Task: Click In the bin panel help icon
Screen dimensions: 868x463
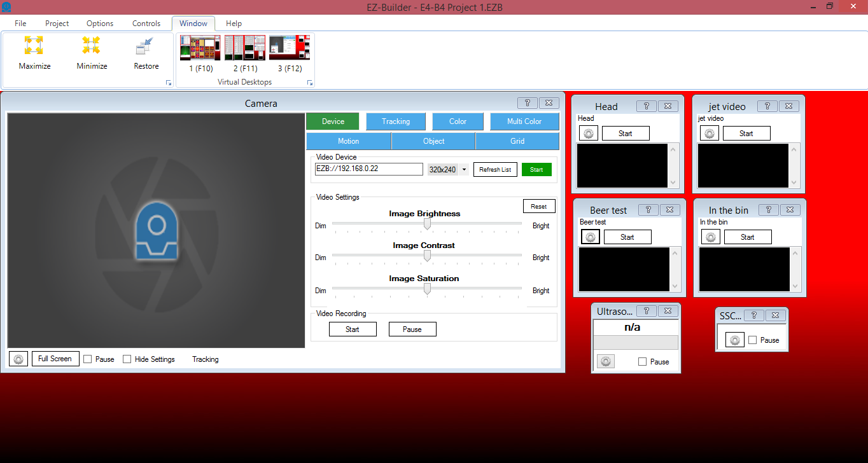Action: (x=768, y=210)
